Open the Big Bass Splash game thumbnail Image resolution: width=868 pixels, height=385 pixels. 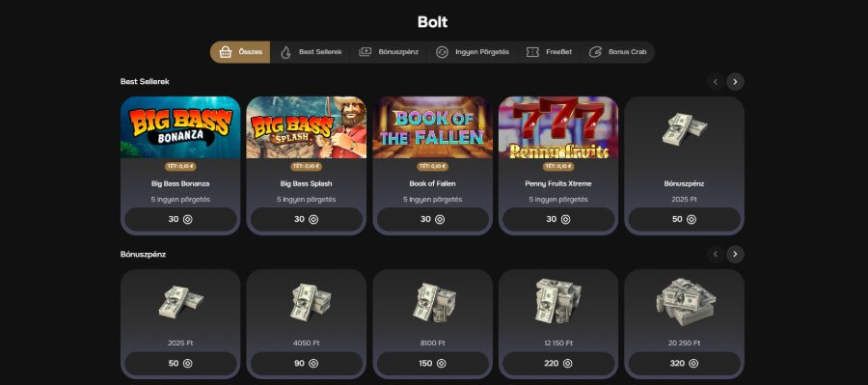coord(306,127)
